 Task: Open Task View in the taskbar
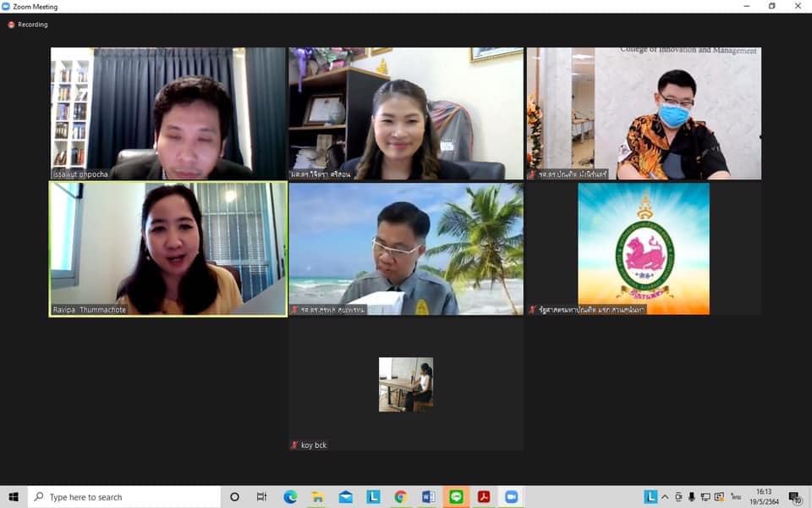pyautogui.click(x=261, y=497)
